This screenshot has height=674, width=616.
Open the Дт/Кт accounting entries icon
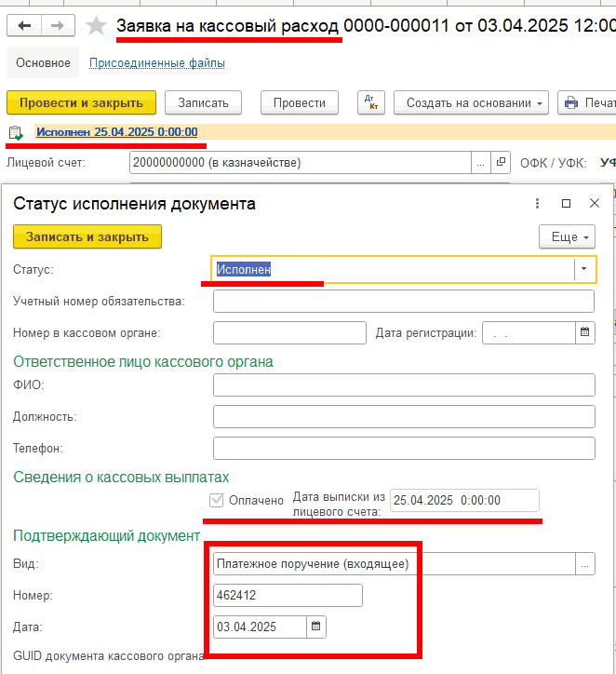[369, 102]
